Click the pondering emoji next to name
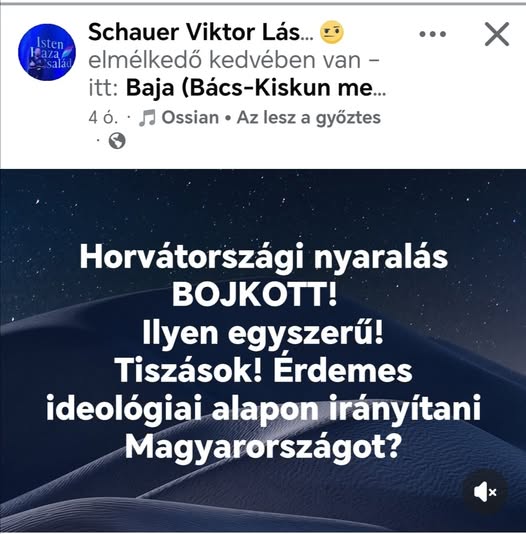 pyautogui.click(x=332, y=32)
